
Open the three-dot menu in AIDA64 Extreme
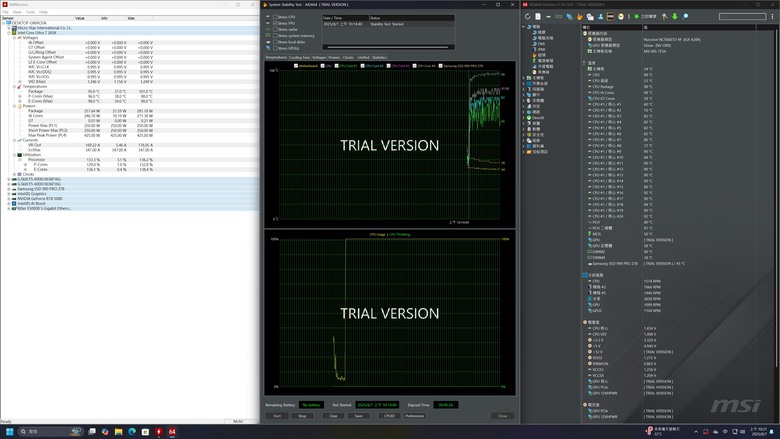tap(773, 16)
